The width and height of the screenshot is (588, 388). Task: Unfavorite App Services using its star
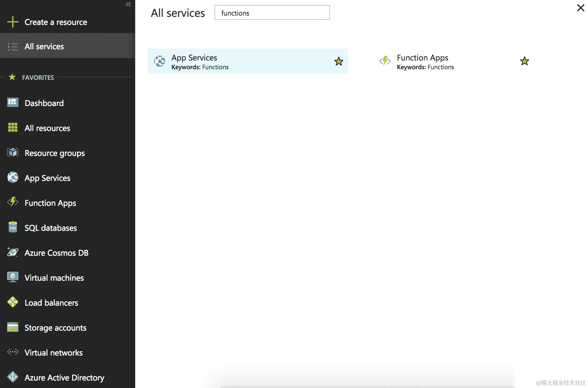[339, 61]
